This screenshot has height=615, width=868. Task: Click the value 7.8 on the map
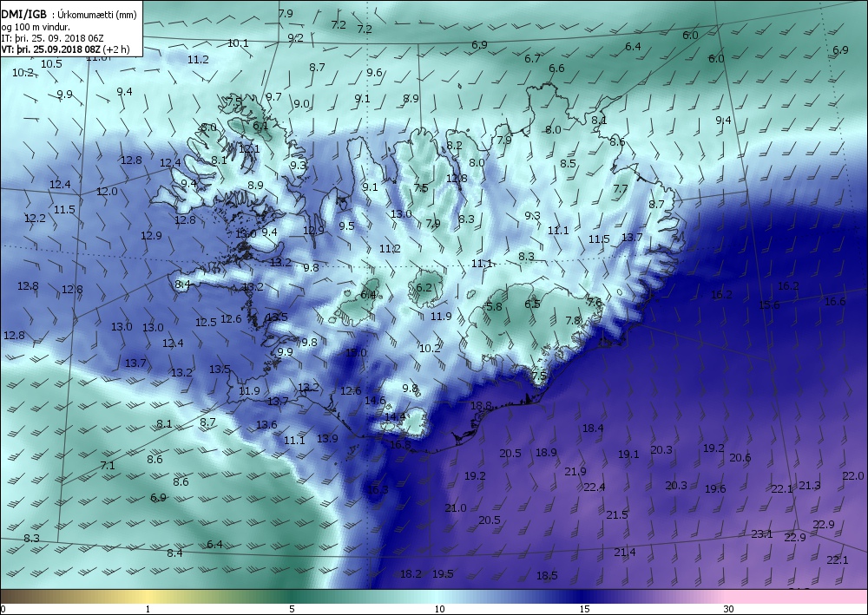(x=573, y=320)
